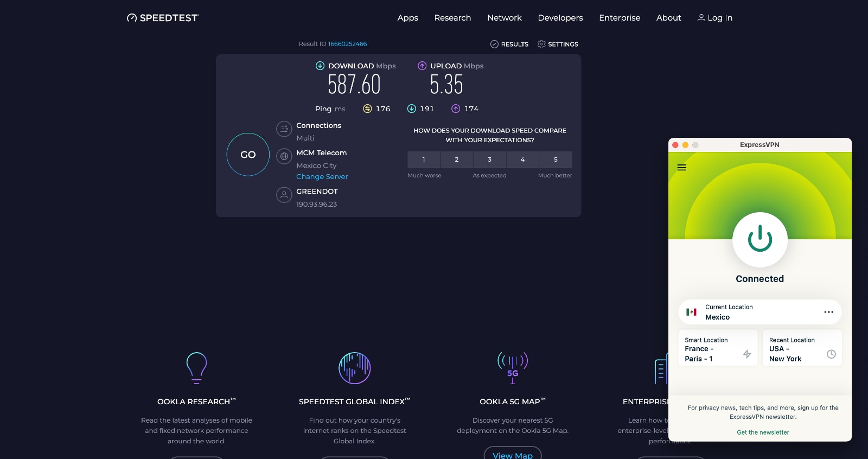Rate download speed 5 Much better
This screenshot has height=459, width=868.
pyautogui.click(x=556, y=160)
